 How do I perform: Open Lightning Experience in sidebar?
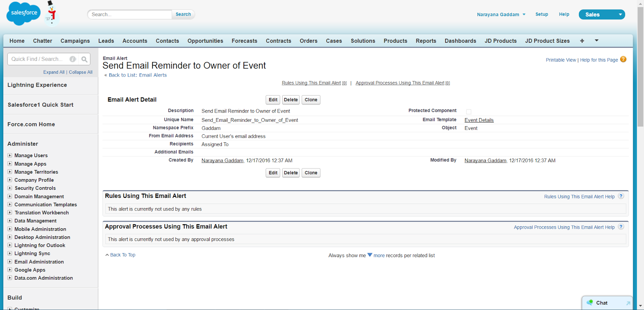[37, 85]
